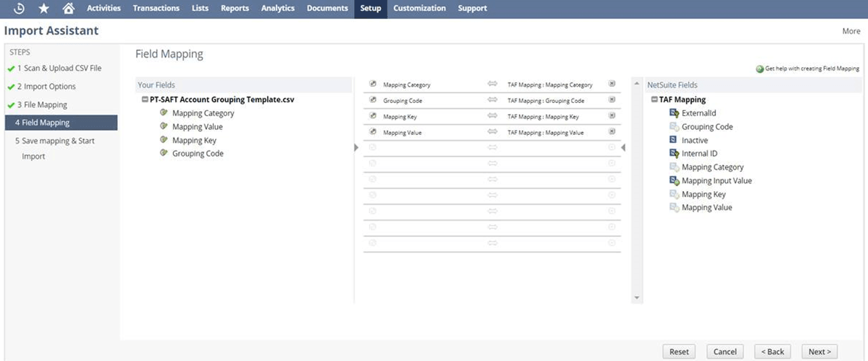This screenshot has height=361, width=868.
Task: Select Mapping Key in NetSuite Fields tree
Action: coord(704,194)
